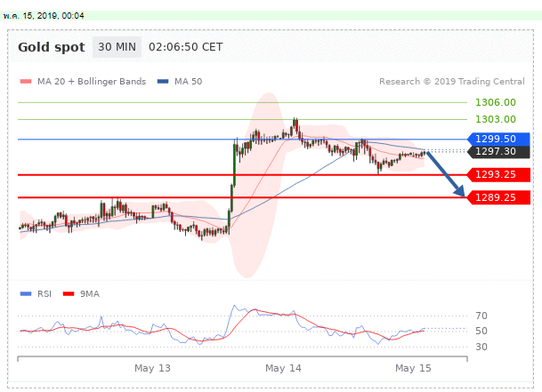Click the Research © 2019 Trading Central credit
The image size is (542, 392).
click(x=452, y=82)
